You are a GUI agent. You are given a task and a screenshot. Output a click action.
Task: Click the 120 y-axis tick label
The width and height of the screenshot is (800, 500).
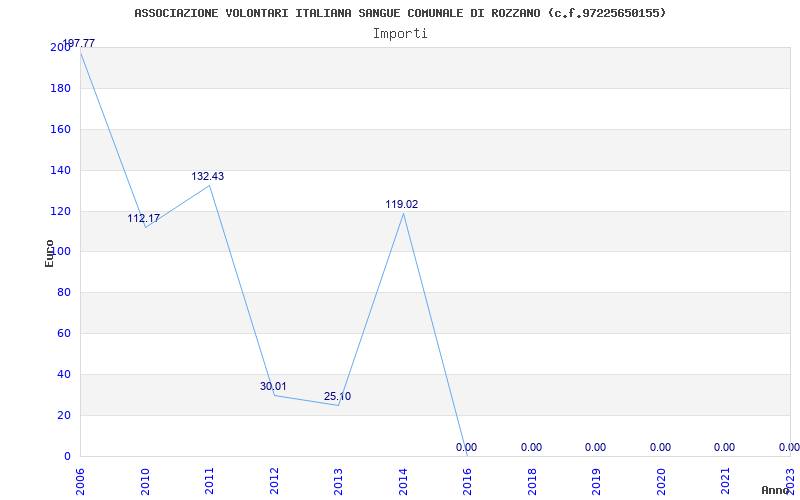[x=60, y=211]
